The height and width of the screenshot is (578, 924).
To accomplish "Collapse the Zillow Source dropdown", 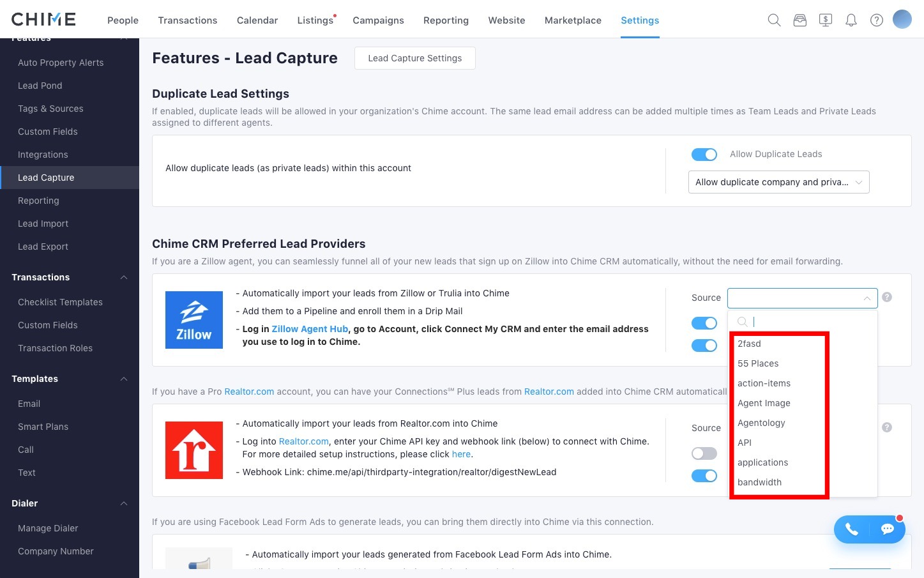I will 802,298.
